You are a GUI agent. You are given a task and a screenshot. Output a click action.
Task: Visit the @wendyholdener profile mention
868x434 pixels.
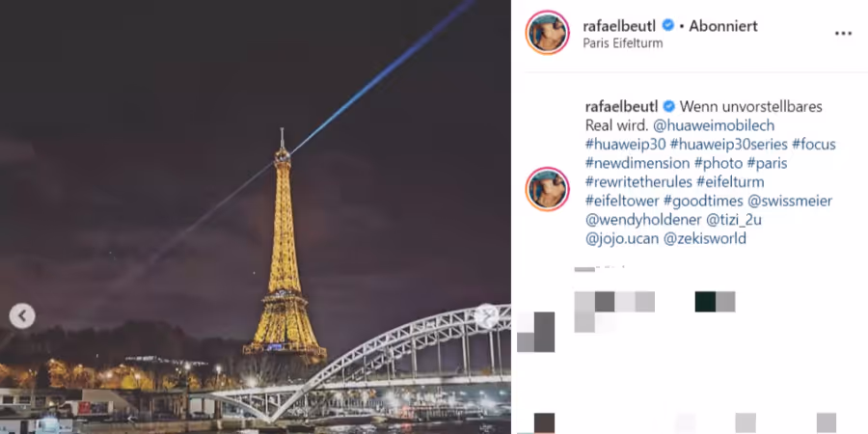[x=642, y=220]
